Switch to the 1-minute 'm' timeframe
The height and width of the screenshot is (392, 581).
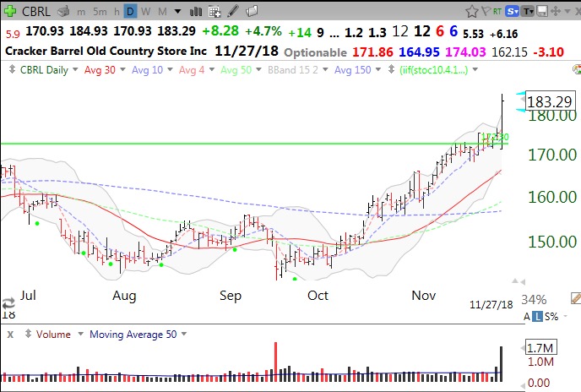pyautogui.click(x=81, y=12)
